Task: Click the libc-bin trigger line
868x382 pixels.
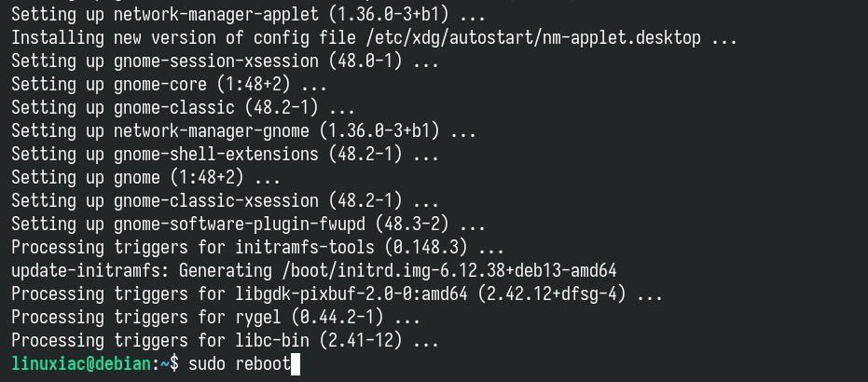Action: tap(225, 340)
